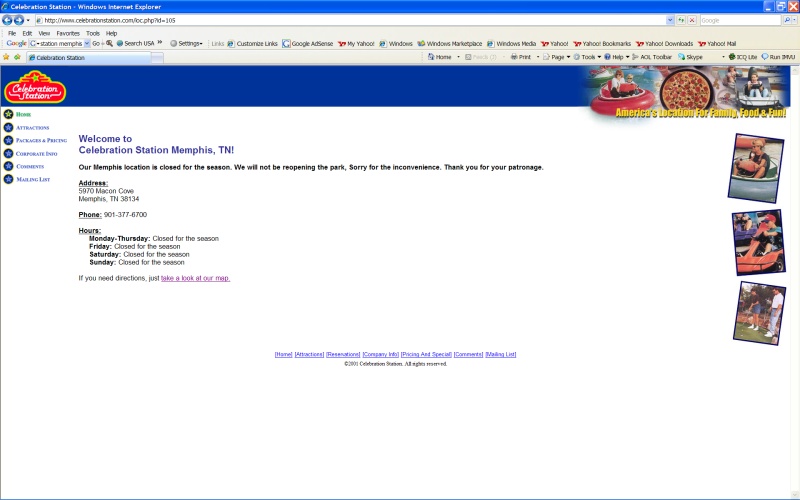Click the Home star sidebar link

pyautogui.click(x=17, y=114)
